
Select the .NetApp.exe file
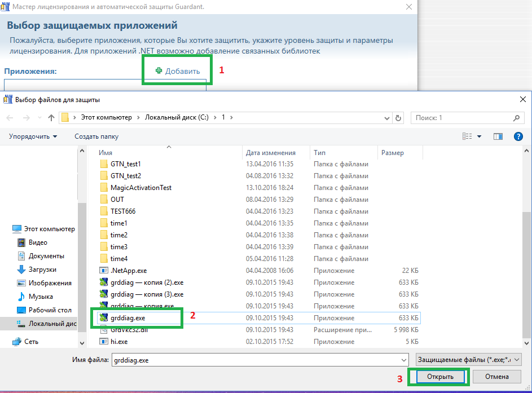pyautogui.click(x=128, y=271)
